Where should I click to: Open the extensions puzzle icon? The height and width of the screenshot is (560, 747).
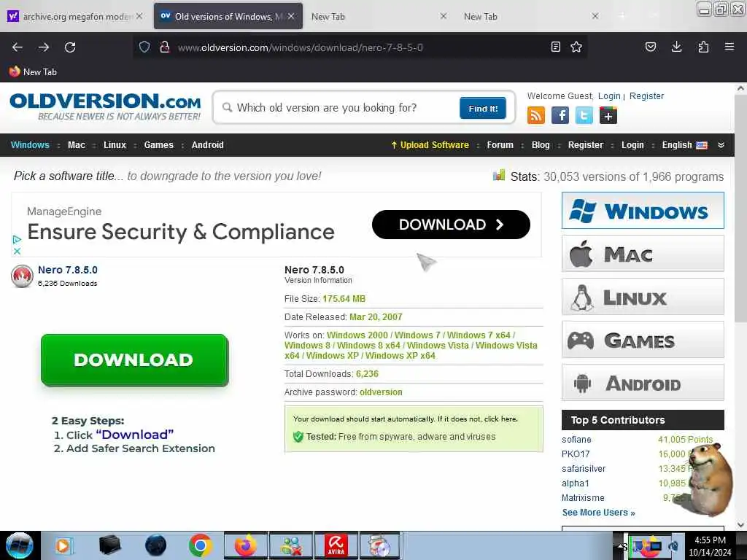coord(703,47)
